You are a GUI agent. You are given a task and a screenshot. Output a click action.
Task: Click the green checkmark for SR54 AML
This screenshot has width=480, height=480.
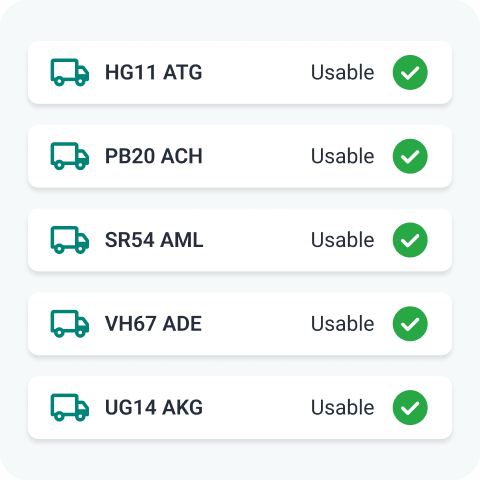pos(410,240)
